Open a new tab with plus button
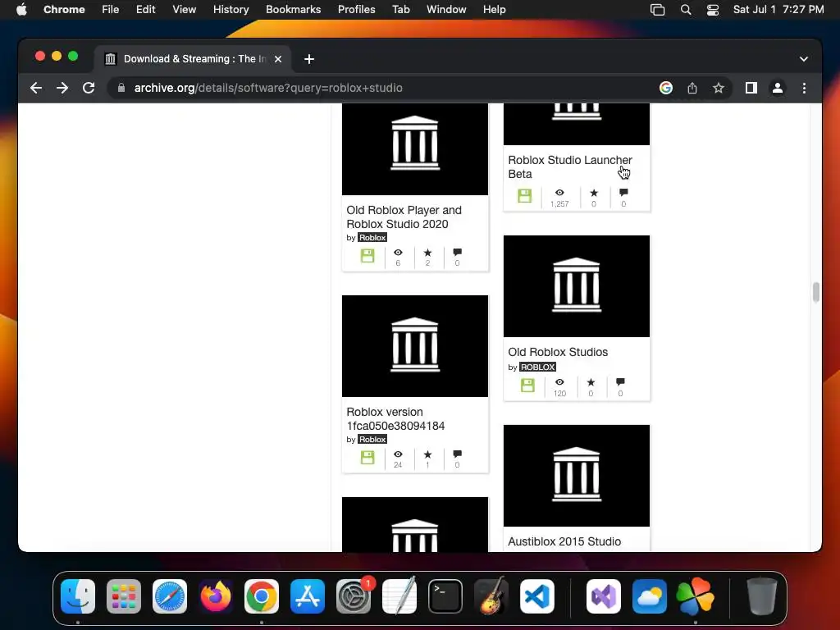 click(x=309, y=59)
